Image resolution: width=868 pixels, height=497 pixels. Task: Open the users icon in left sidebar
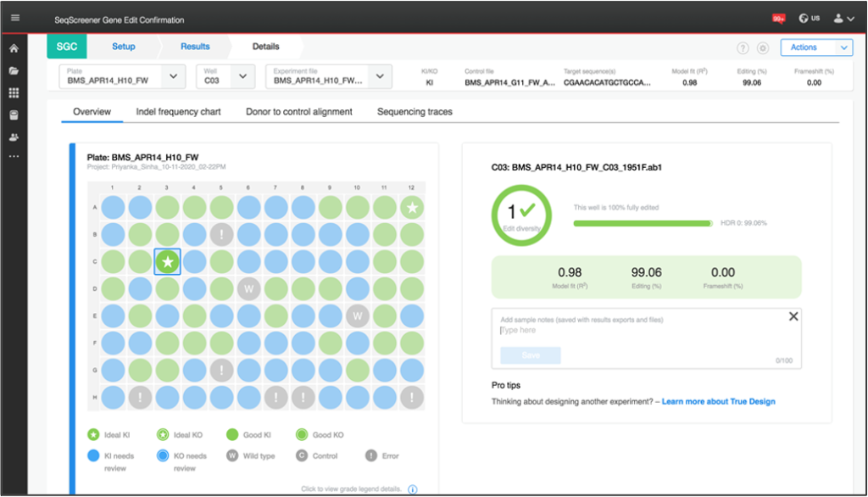14,137
